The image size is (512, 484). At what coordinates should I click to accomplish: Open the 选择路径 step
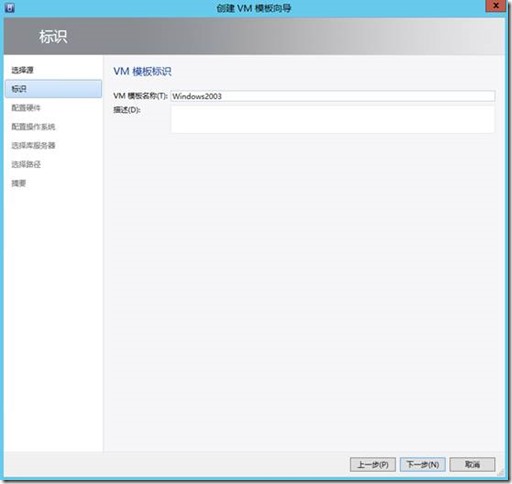point(26,164)
